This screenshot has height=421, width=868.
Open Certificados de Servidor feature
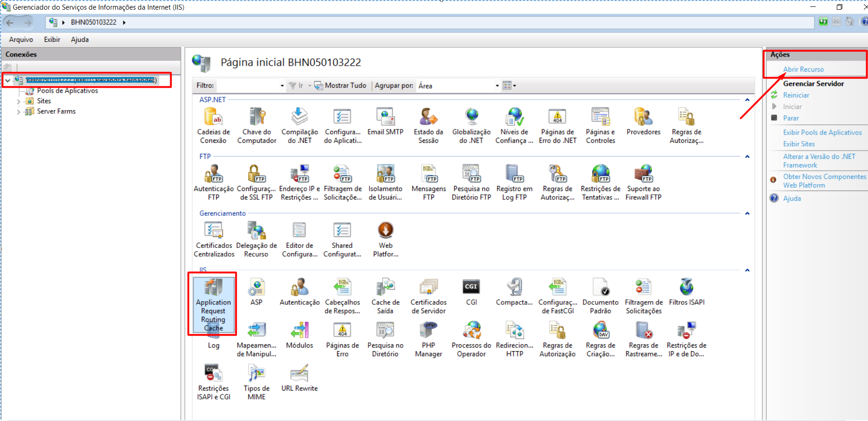coord(428,297)
